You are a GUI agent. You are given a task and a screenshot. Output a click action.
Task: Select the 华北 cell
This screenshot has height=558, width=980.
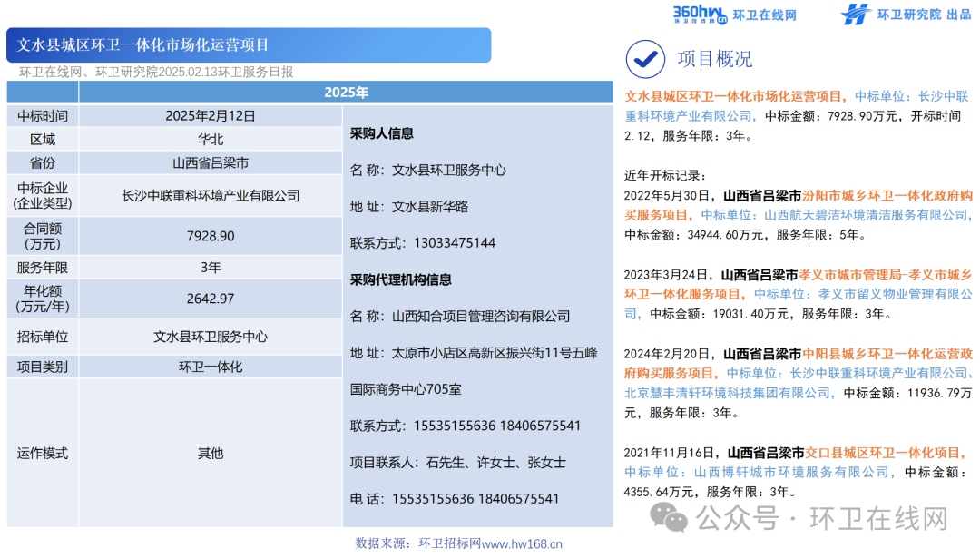[x=210, y=140]
